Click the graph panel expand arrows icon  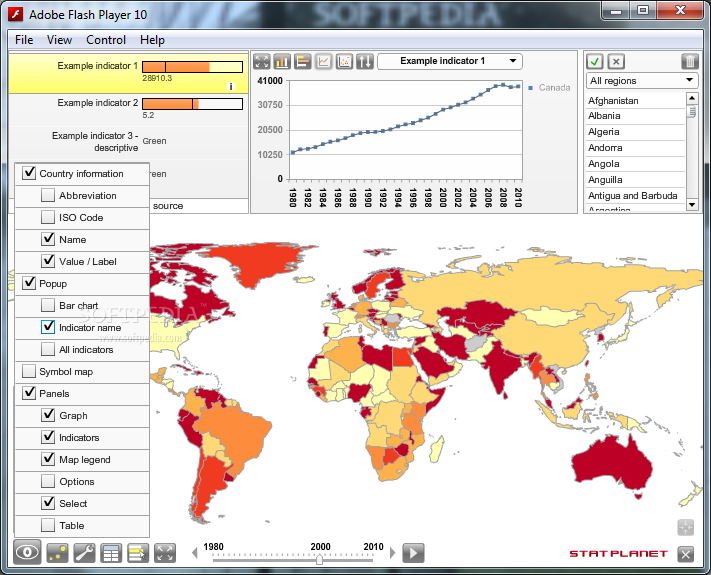pos(262,61)
